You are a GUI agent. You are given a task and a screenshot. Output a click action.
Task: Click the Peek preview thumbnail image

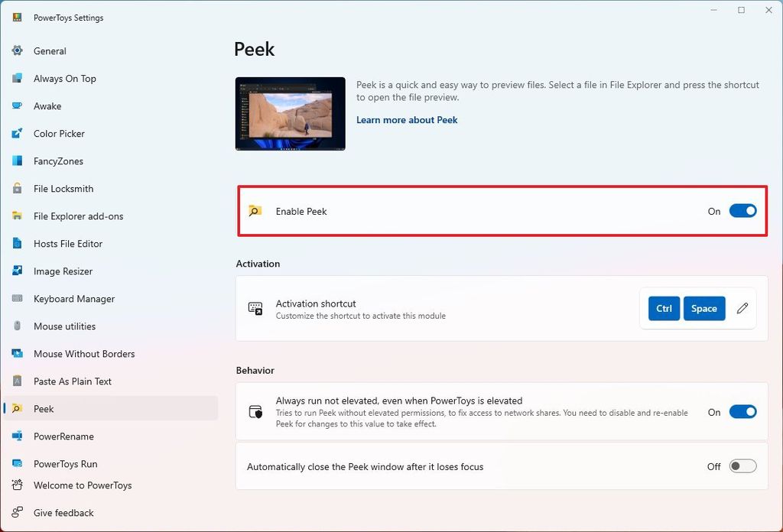pos(291,114)
